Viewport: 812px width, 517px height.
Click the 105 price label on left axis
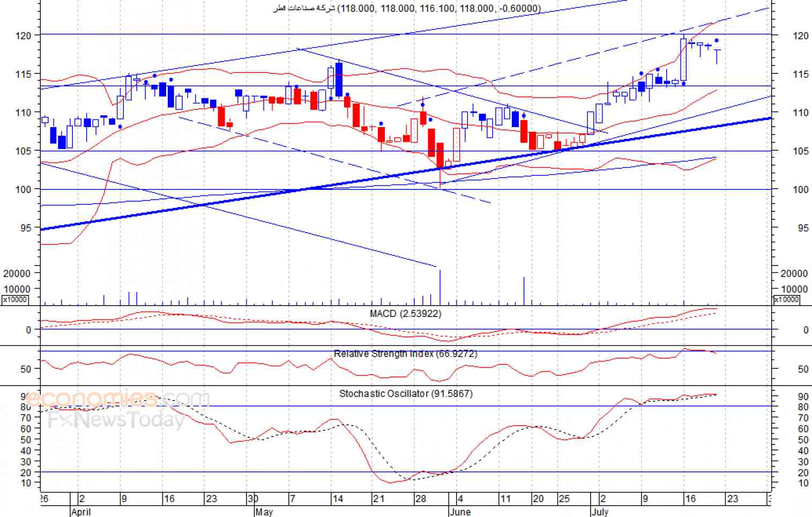[x=24, y=151]
